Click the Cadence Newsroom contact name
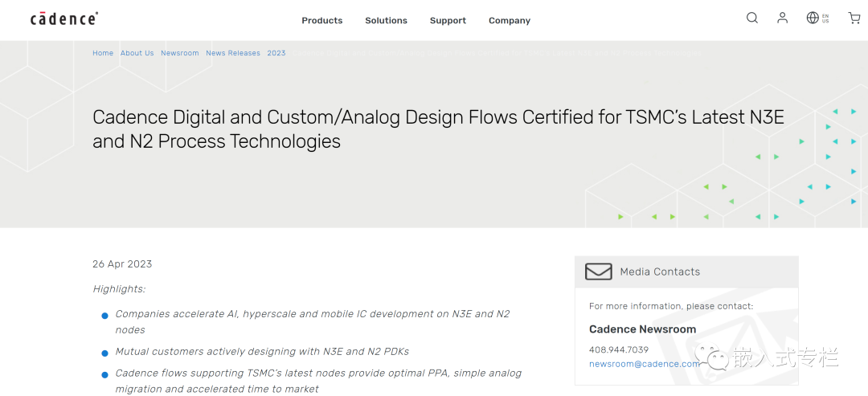Image resolution: width=868 pixels, height=396 pixels. pos(643,329)
